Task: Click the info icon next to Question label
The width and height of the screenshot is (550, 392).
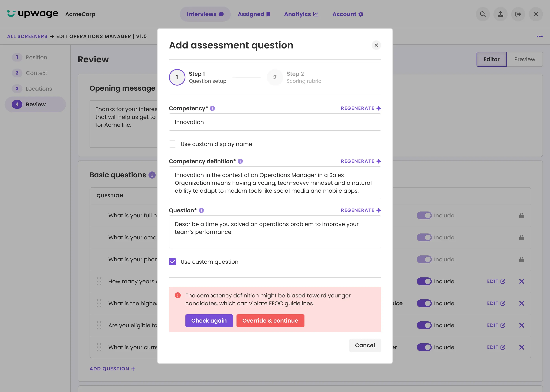Action: (x=201, y=211)
